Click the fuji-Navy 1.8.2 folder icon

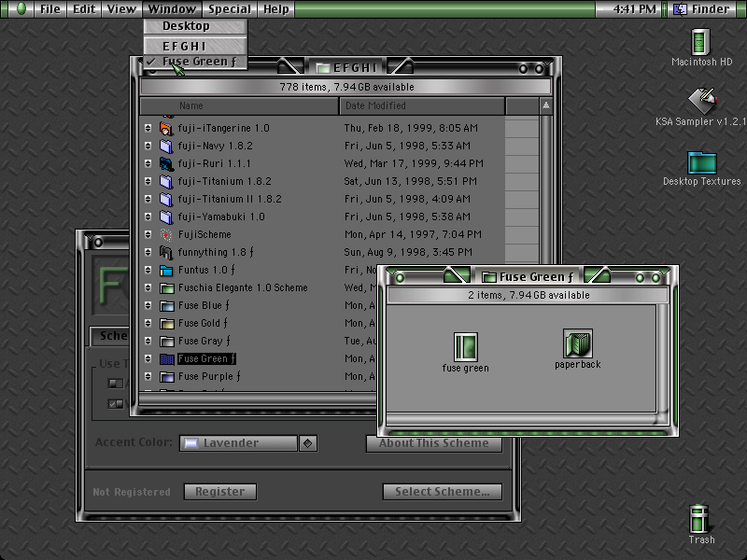click(166, 146)
